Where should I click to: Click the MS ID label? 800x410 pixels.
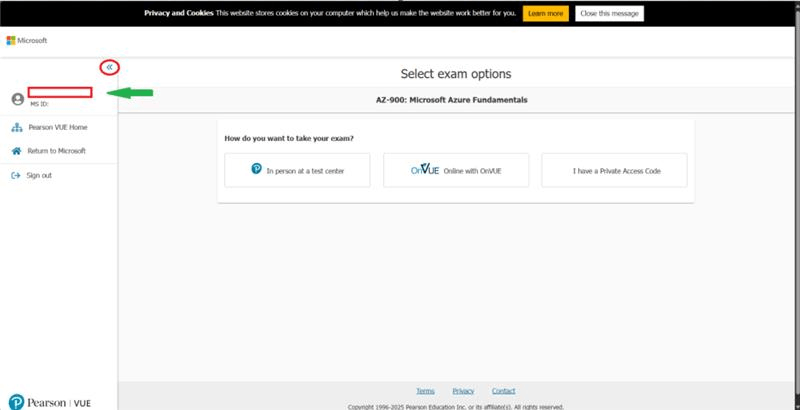(39, 104)
